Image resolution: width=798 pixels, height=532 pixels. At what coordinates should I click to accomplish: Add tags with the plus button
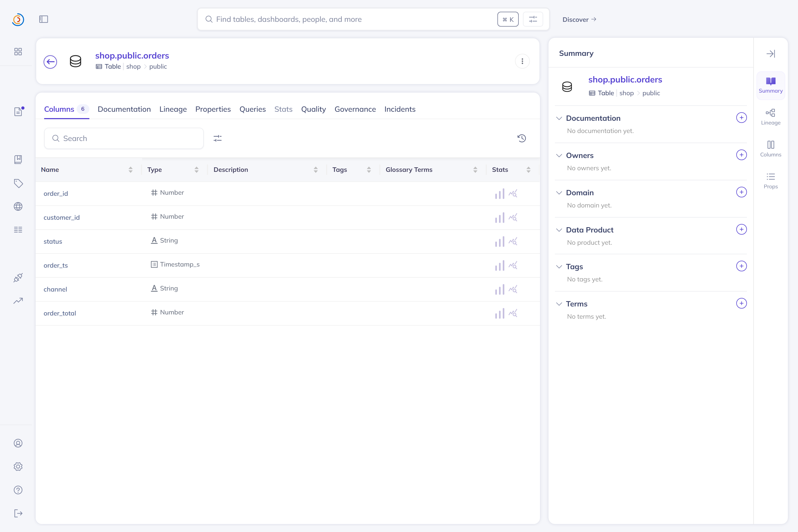[x=741, y=266]
